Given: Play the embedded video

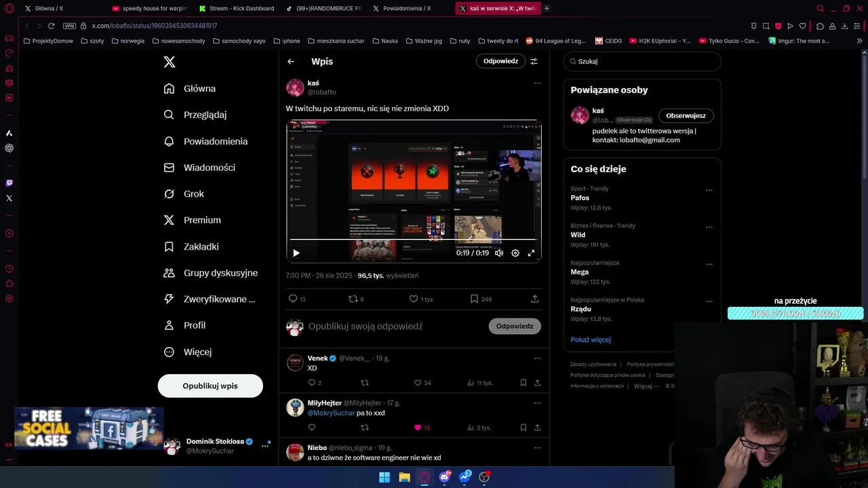Looking at the screenshot, I should pyautogui.click(x=296, y=253).
